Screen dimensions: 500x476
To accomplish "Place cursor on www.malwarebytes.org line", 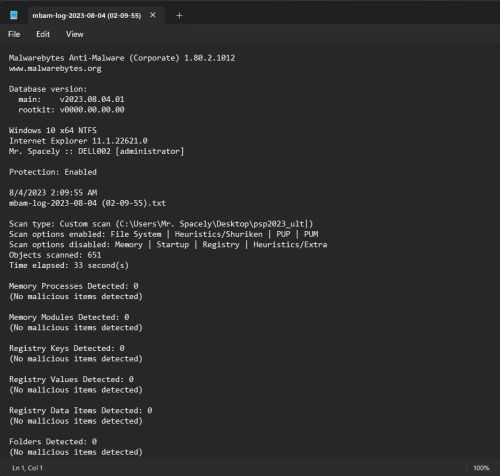I will click(x=55, y=69).
